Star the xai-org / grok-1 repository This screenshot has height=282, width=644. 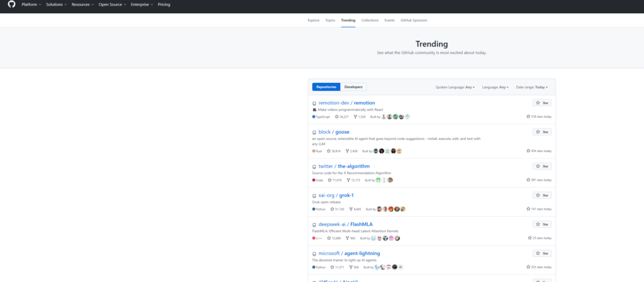click(x=542, y=195)
